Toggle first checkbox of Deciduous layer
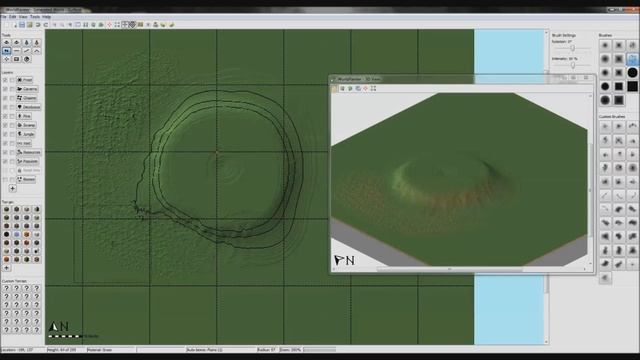The image size is (640, 360). [x=5, y=107]
